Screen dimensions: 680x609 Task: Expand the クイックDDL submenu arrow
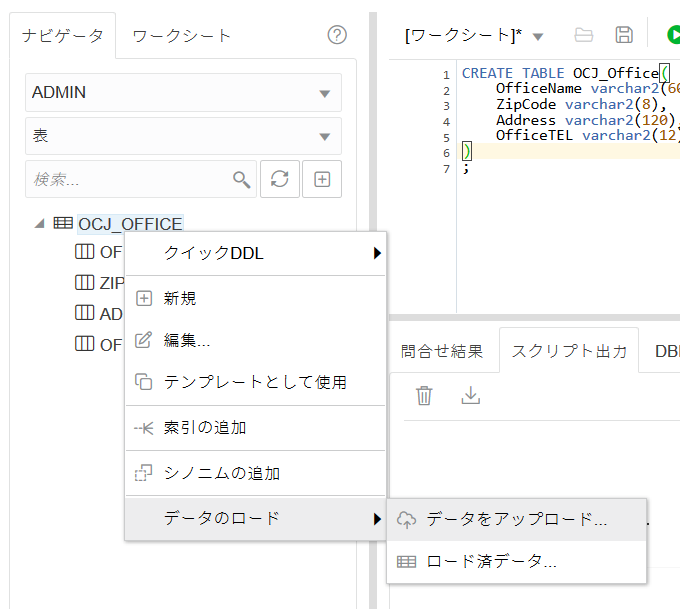click(x=377, y=253)
